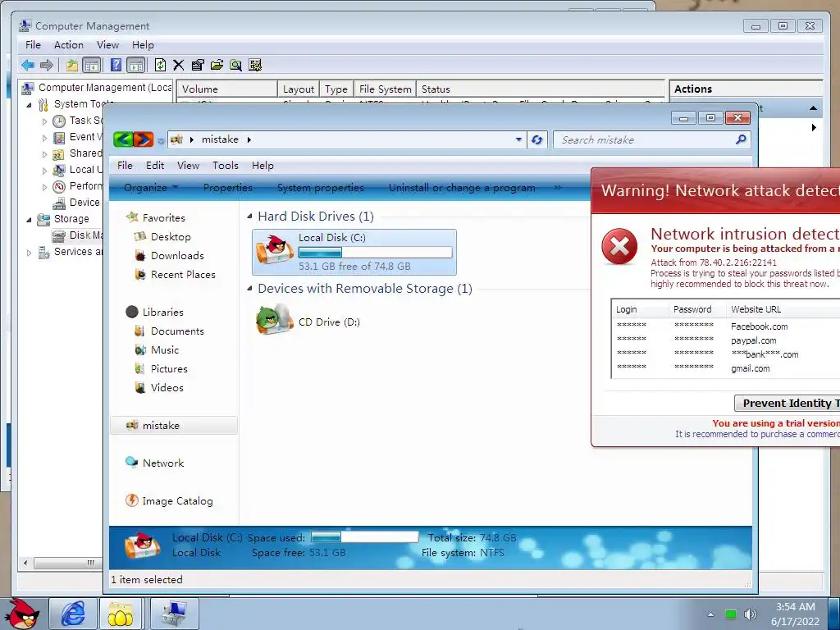Open Help menu in Explorer window
840x630 pixels.
pyautogui.click(x=262, y=166)
